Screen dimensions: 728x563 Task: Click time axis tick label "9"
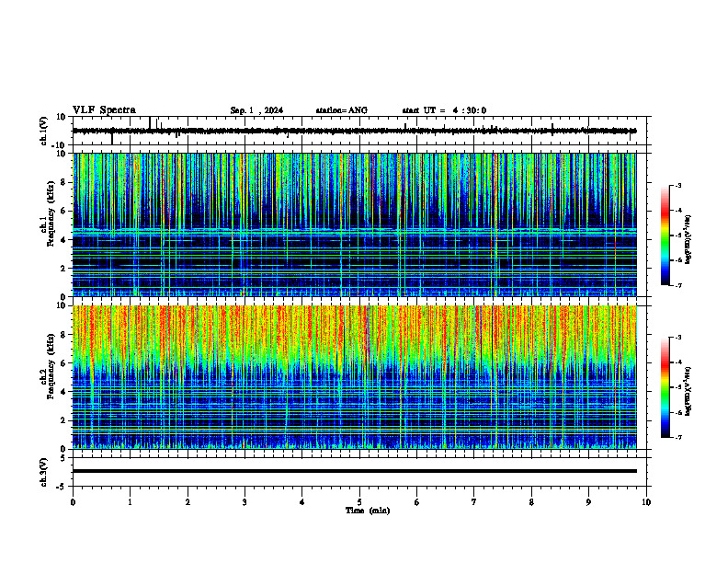pyautogui.click(x=588, y=502)
